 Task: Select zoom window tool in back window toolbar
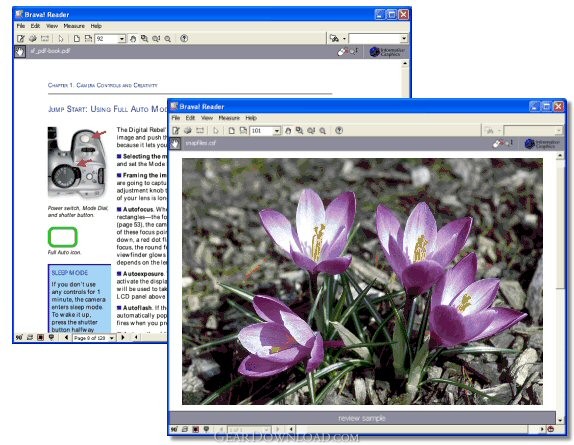pyautogui.click(x=145, y=38)
